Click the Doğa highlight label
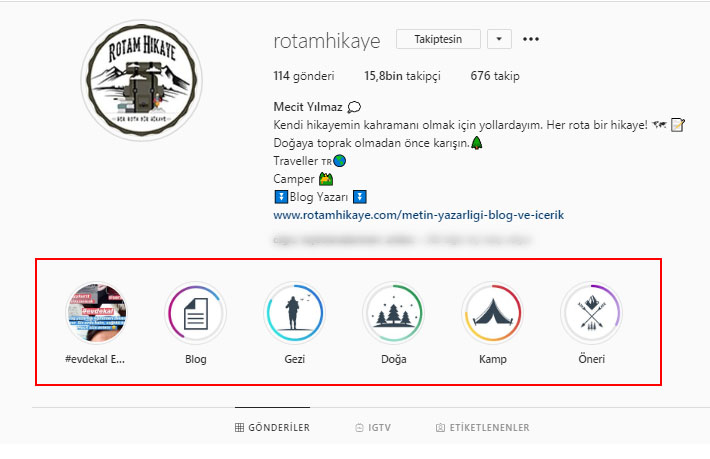Image resolution: width=710 pixels, height=459 pixels. [x=393, y=359]
